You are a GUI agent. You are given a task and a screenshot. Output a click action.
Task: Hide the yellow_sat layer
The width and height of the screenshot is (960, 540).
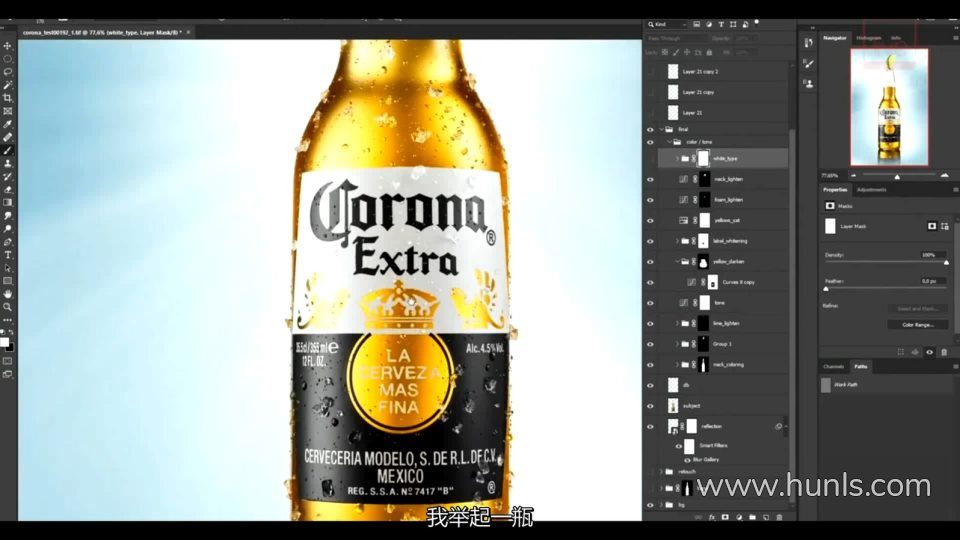650,220
